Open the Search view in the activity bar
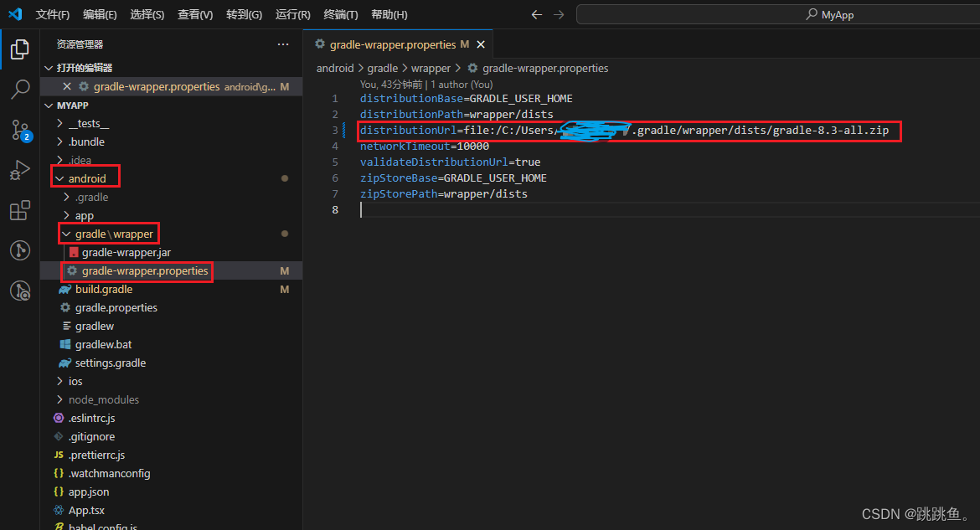 click(19, 89)
